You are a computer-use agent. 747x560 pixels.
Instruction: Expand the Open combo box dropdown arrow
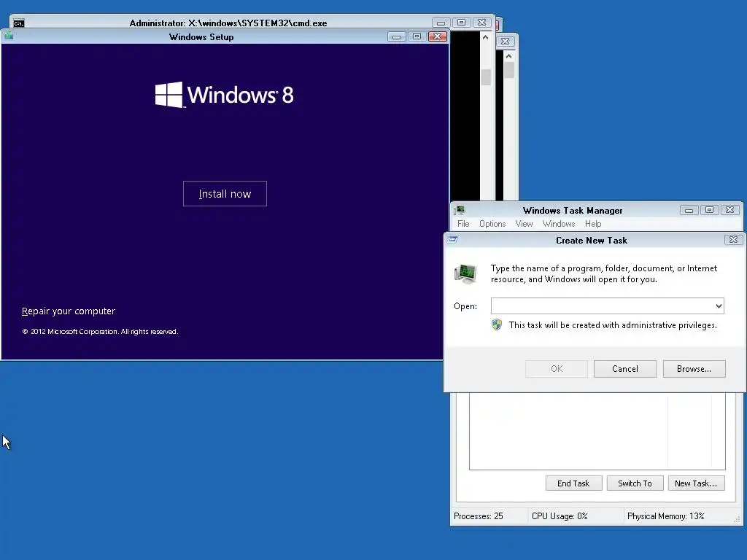[719, 306]
